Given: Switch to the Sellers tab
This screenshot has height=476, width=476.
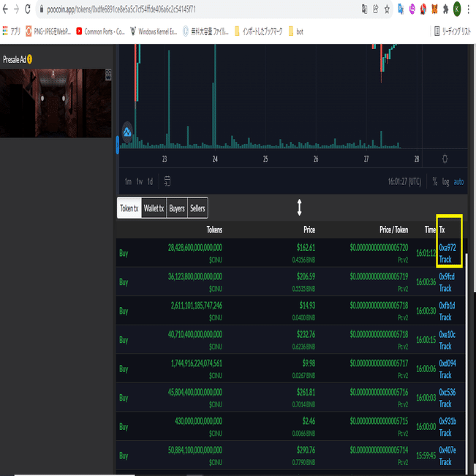Looking at the screenshot, I should (197, 208).
